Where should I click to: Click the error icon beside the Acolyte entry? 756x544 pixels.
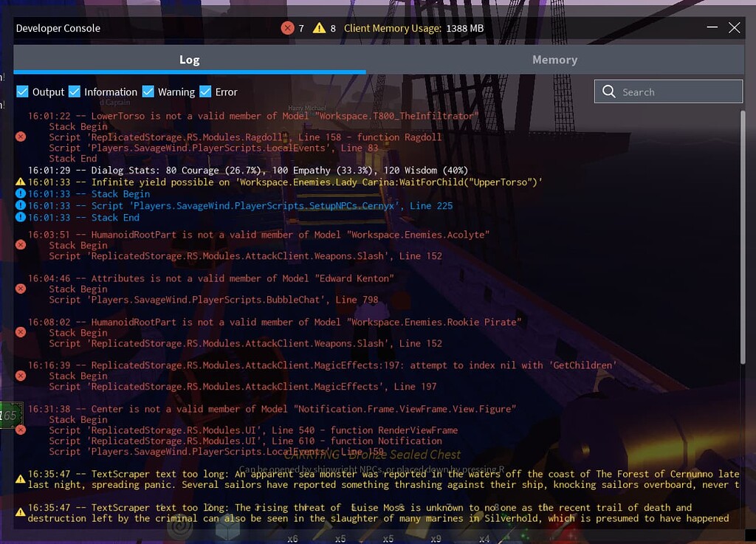click(x=21, y=244)
